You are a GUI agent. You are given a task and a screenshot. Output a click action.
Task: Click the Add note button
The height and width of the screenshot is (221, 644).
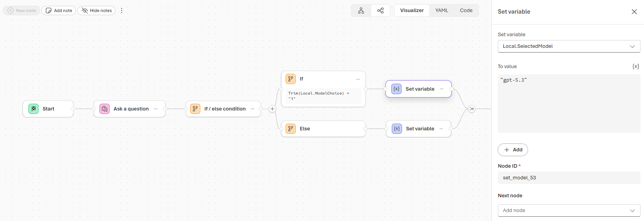point(59,11)
